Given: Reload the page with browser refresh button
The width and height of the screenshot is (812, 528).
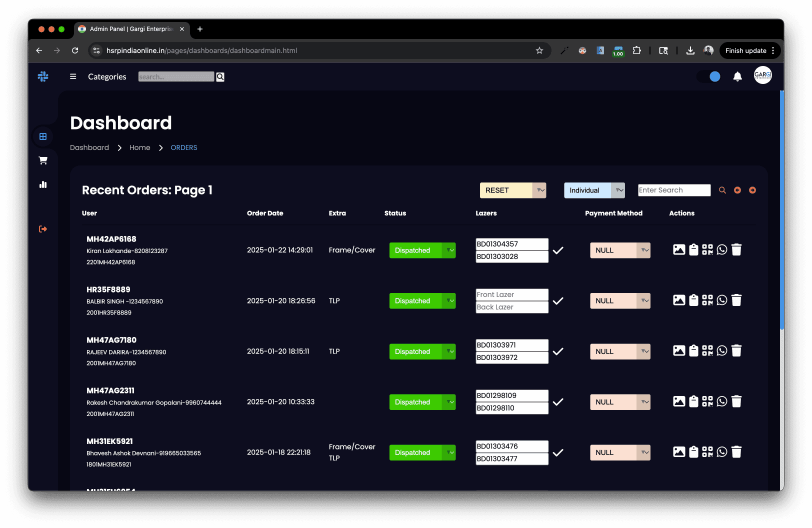Looking at the screenshot, I should tap(75, 50).
